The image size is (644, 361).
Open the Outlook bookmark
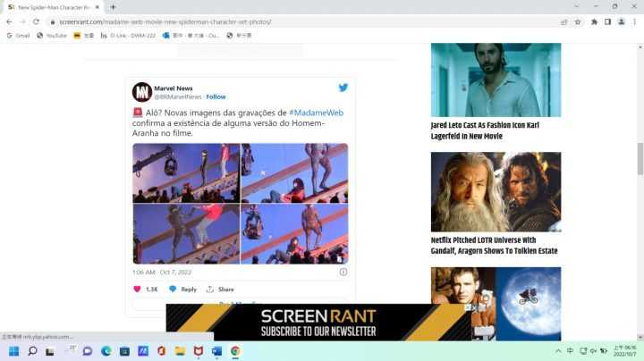pyautogui.click(x=191, y=36)
